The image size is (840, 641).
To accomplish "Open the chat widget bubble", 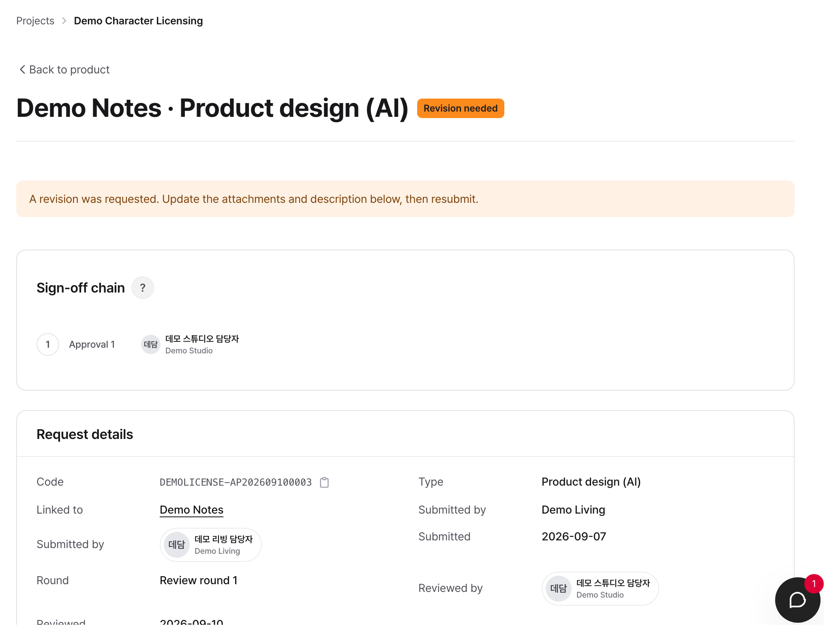I will coord(797,600).
